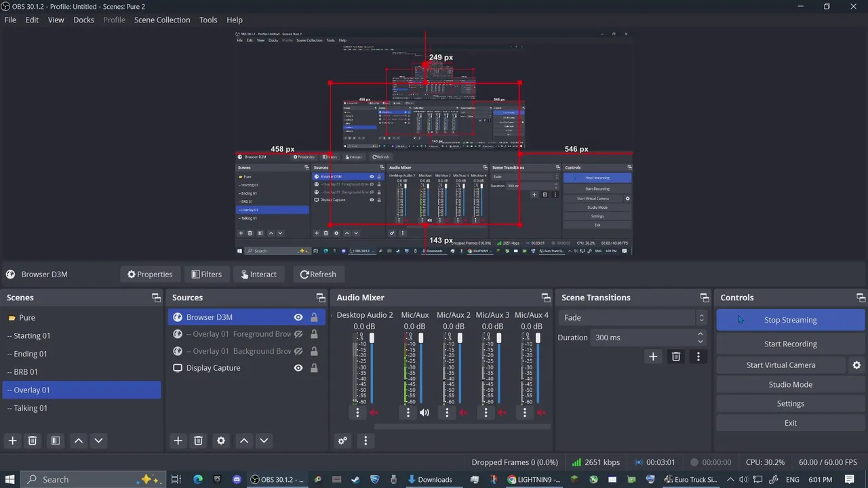Add a new source with the plus icon

tap(178, 441)
